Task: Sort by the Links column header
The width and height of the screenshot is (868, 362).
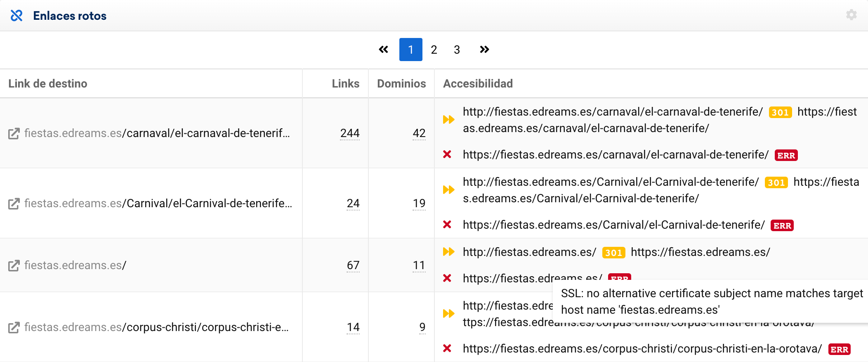Action: tap(345, 84)
